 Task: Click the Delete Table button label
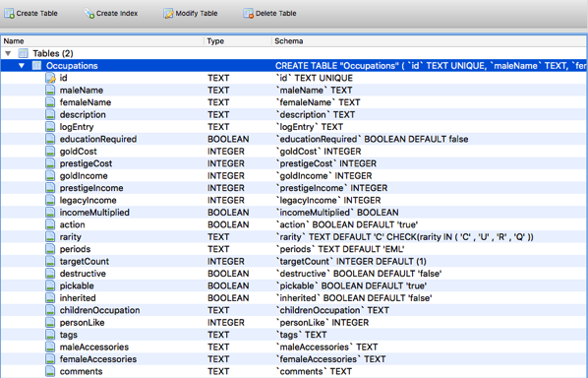click(x=276, y=13)
